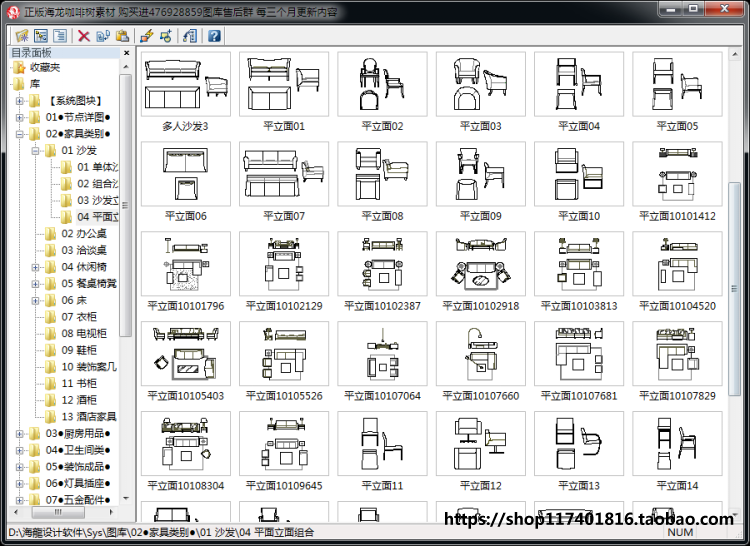The image size is (750, 546).
Task: Collapse the 01 沙发 folder node
Action: tap(35, 151)
